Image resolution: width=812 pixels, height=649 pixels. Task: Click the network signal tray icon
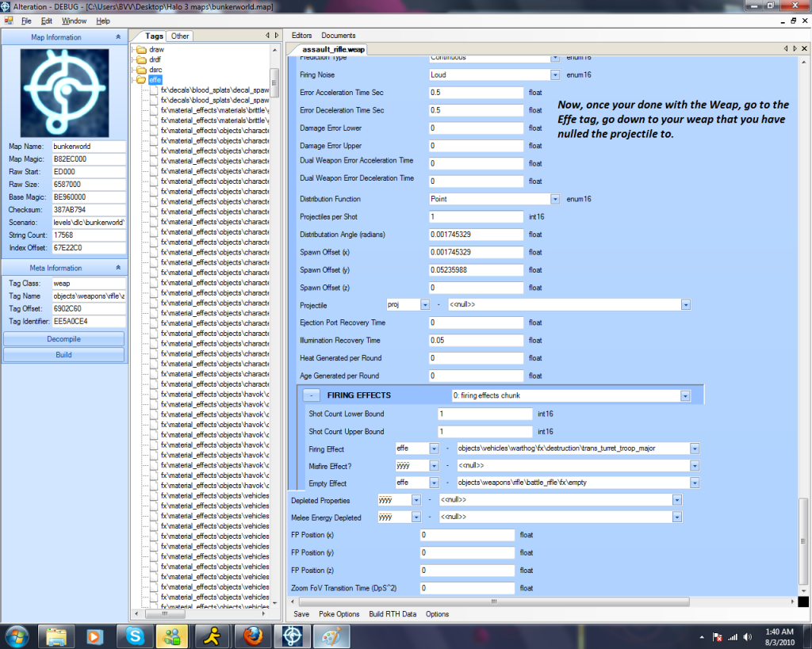coord(733,637)
